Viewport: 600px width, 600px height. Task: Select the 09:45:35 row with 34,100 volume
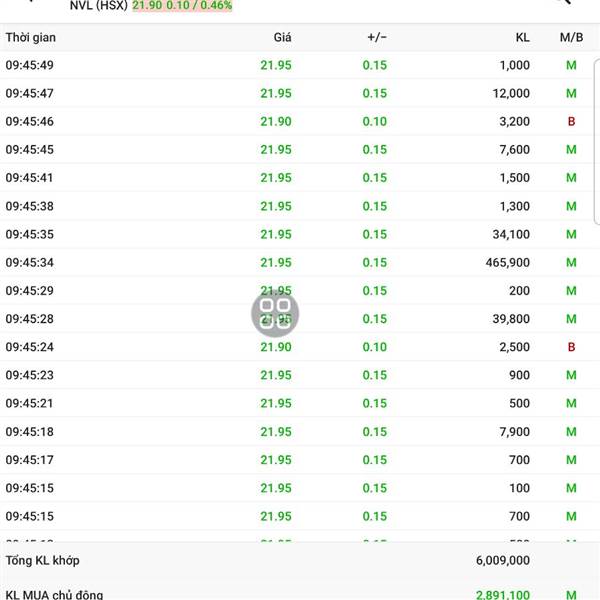(296, 234)
